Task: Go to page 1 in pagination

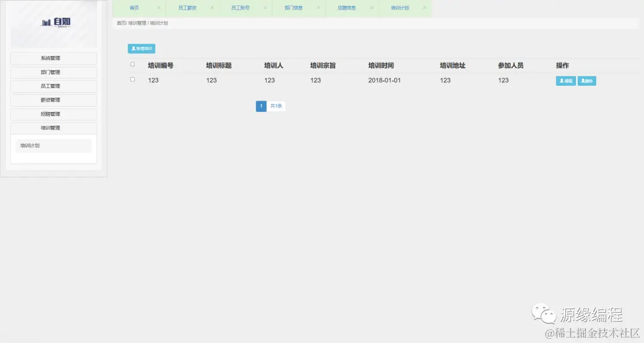Action: pos(261,106)
